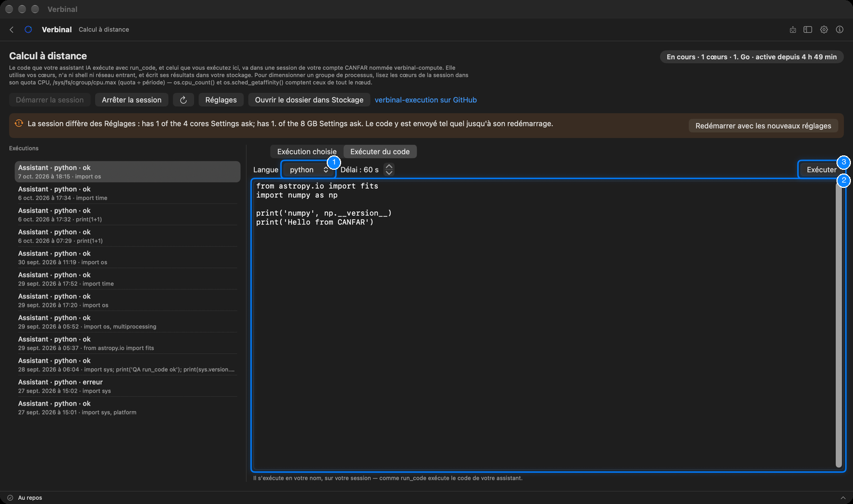The image size is (853, 504).
Task: Open the storage folder button
Action: click(309, 100)
